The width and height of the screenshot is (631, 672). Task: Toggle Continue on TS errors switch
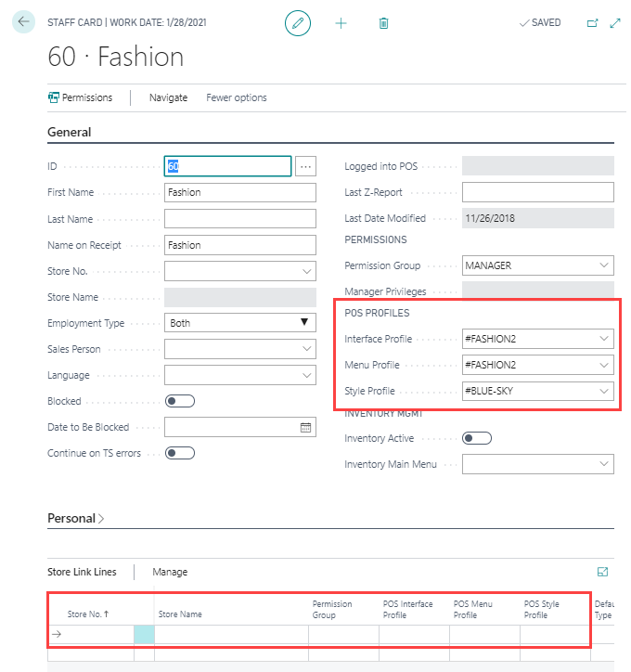[x=179, y=453]
